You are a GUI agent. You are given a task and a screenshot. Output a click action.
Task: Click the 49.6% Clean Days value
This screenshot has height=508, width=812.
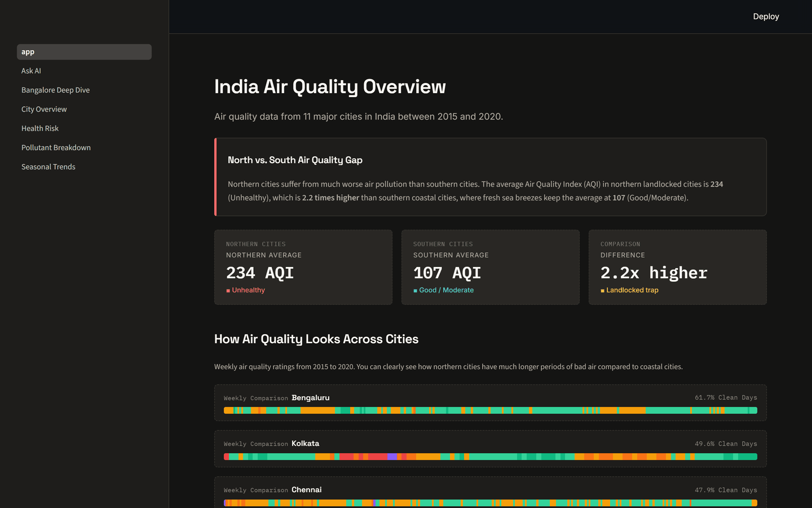coord(726,444)
